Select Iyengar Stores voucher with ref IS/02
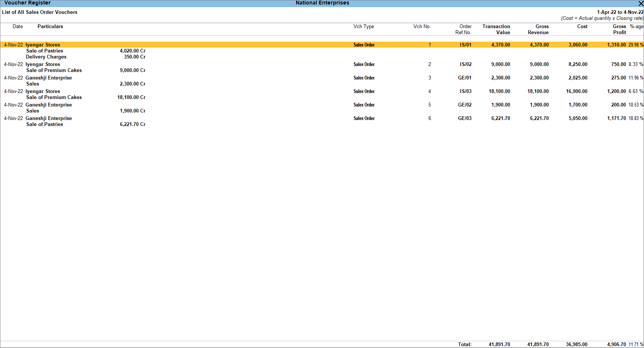 tap(322, 64)
